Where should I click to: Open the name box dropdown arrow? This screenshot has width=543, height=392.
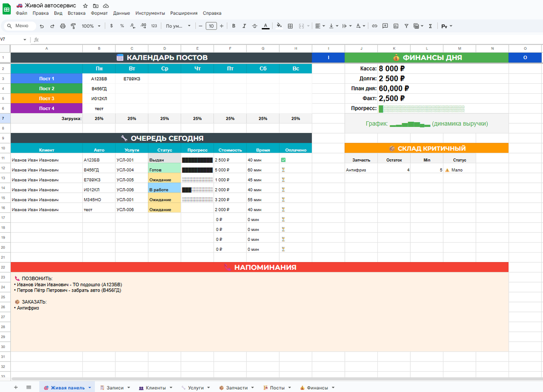(25, 40)
